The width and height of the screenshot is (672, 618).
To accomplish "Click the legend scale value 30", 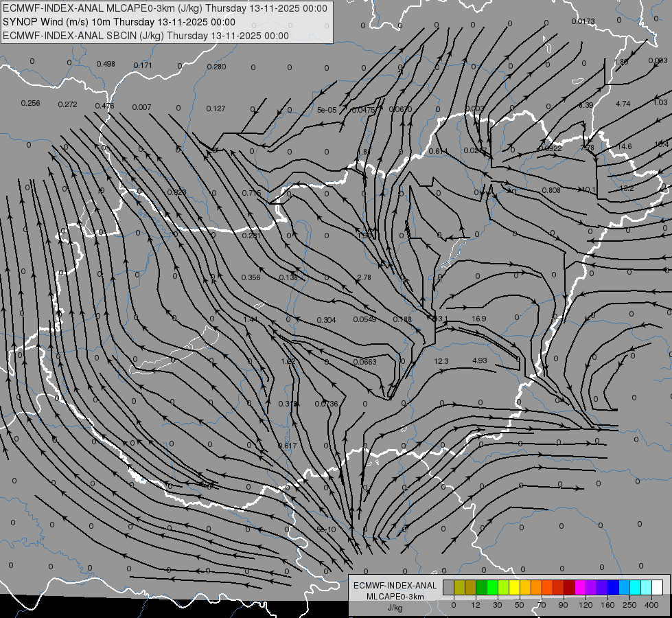I will [498, 605].
